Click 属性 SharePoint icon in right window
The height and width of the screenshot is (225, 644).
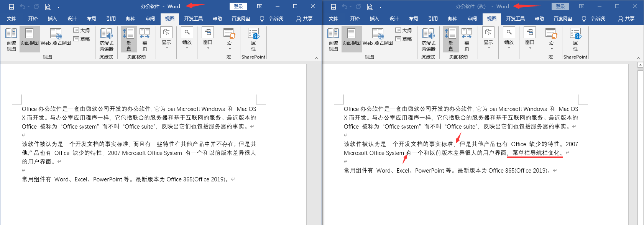pos(575,39)
